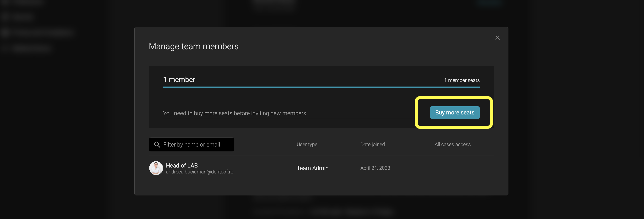Image resolution: width=644 pixels, height=219 pixels.
Task: Click the magnifier search icon
Action: 157,145
